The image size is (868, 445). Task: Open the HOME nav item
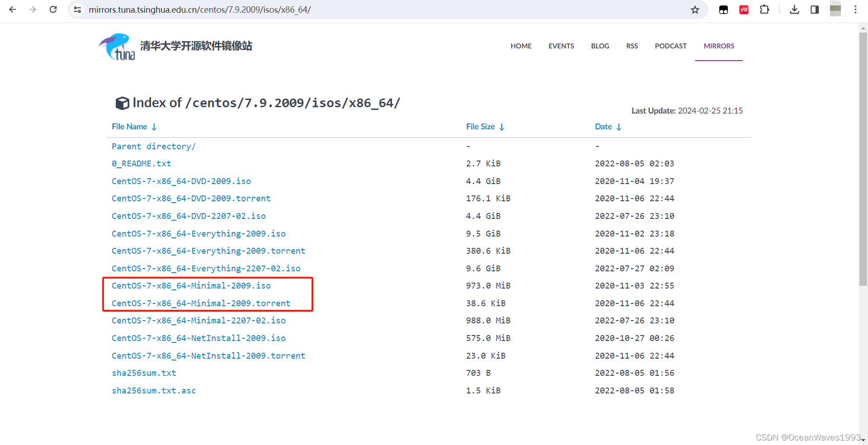521,46
